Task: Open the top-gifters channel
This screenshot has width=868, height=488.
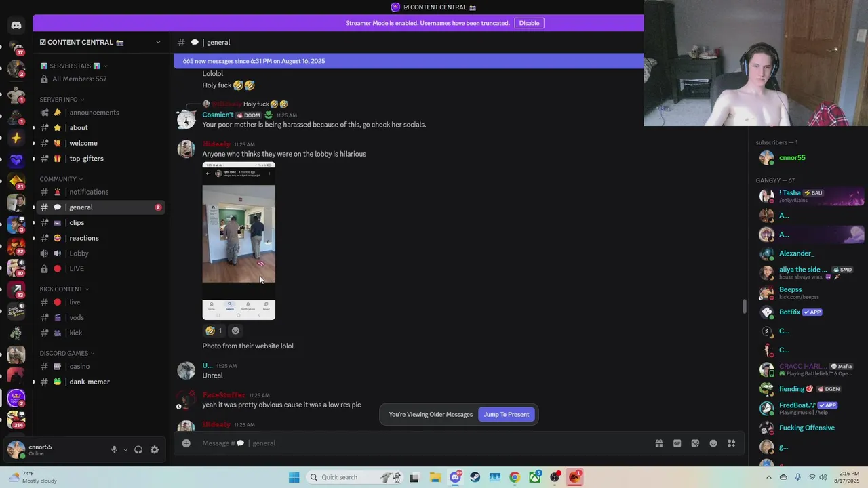Action: pyautogui.click(x=100, y=159)
